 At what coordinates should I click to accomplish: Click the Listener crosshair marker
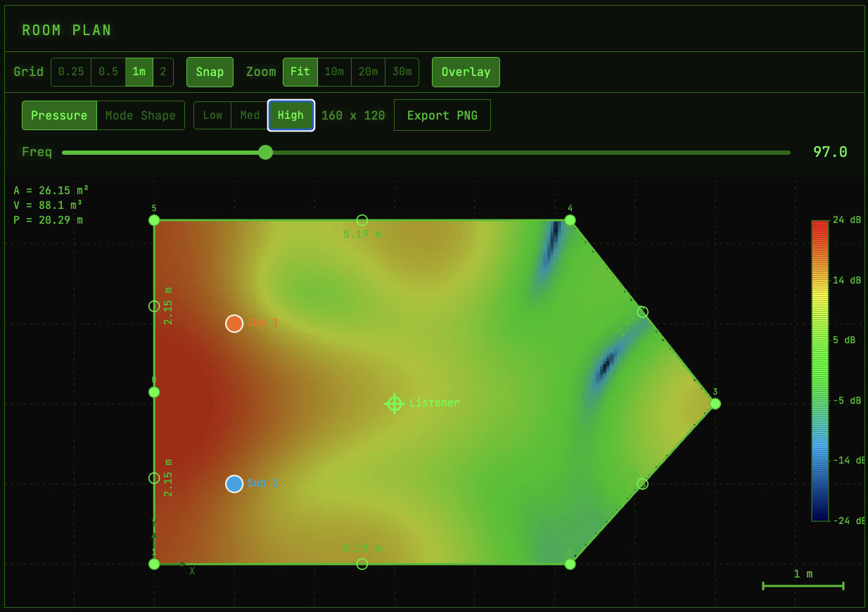[x=395, y=403]
